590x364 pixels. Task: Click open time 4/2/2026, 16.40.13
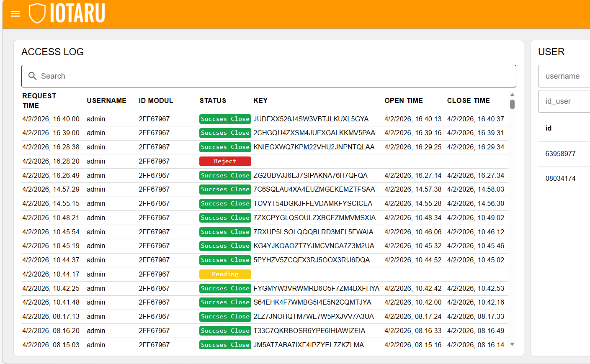413,119
